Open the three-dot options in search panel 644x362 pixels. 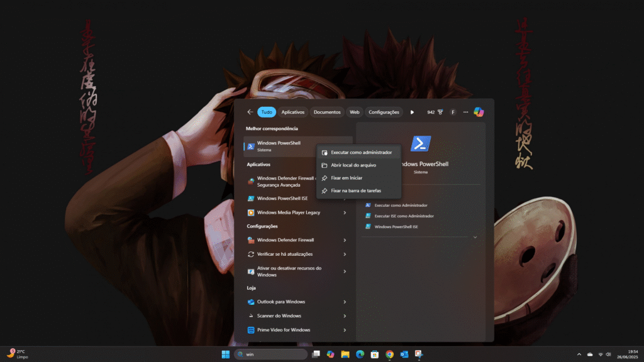click(465, 112)
